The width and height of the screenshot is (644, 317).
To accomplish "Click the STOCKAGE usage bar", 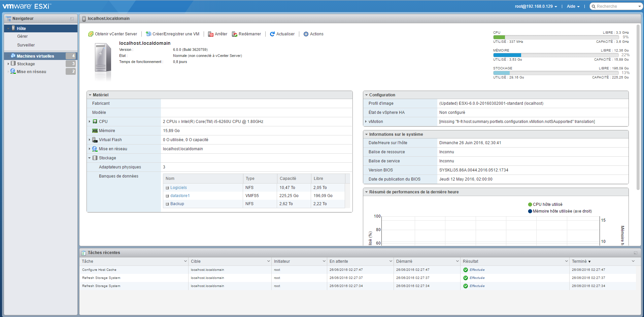I will click(x=556, y=73).
